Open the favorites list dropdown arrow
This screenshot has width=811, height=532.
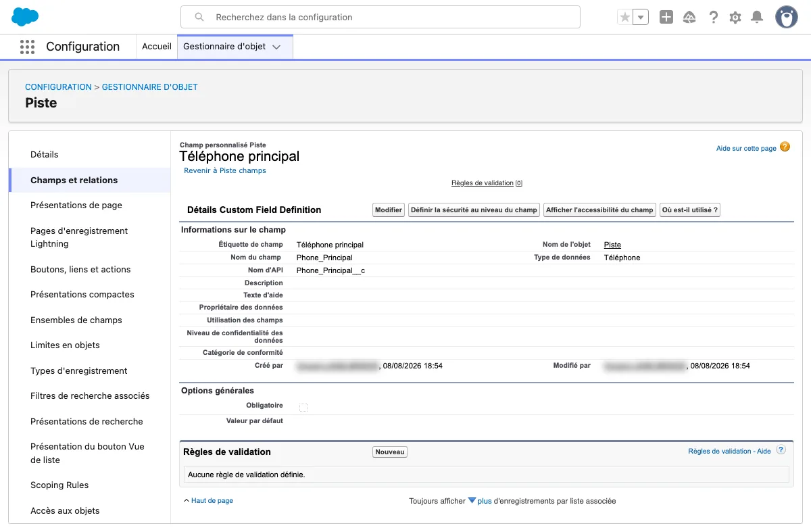point(641,18)
